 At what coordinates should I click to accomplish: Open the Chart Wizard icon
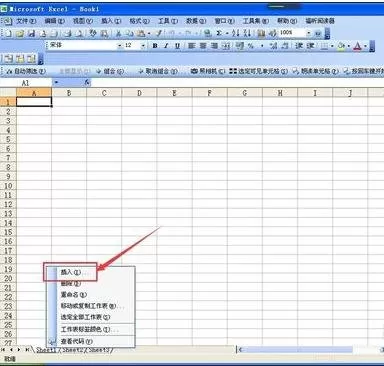click(261, 33)
